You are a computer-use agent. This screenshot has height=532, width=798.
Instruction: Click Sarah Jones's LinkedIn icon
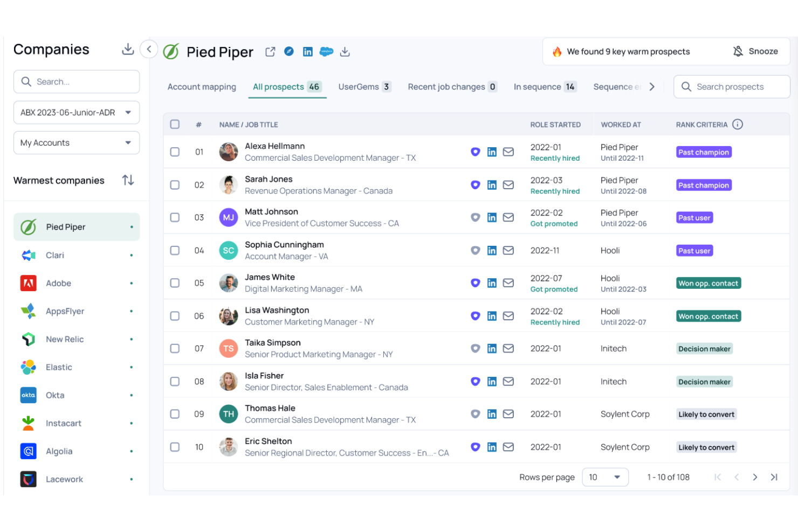point(492,185)
